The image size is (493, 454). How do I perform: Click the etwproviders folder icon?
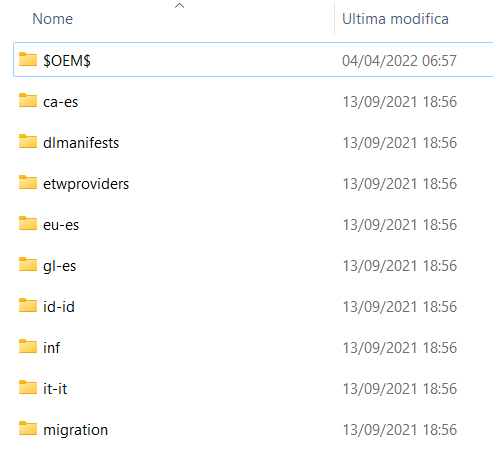coord(28,182)
